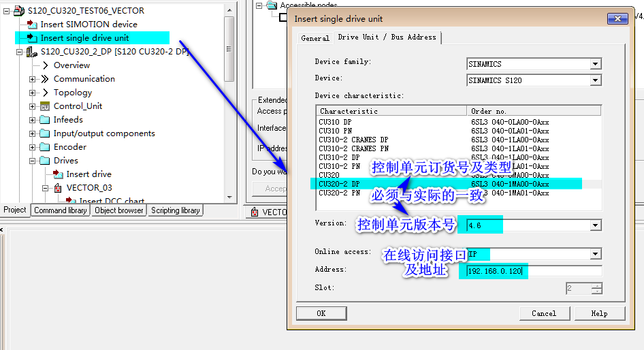
Task: Click the Encoder folder icon
Action: [45, 147]
